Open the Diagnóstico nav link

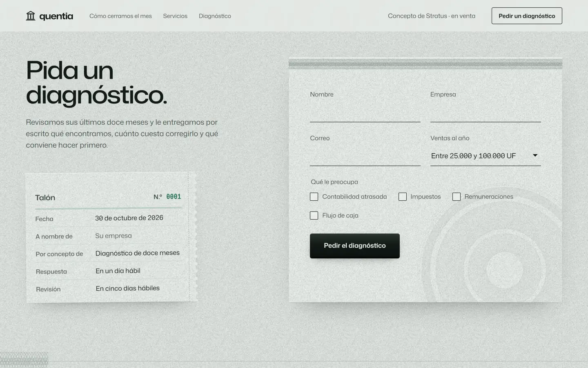[x=215, y=16]
